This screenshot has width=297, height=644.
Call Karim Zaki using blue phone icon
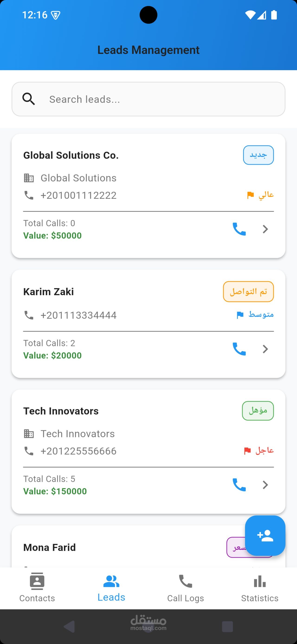click(x=239, y=349)
